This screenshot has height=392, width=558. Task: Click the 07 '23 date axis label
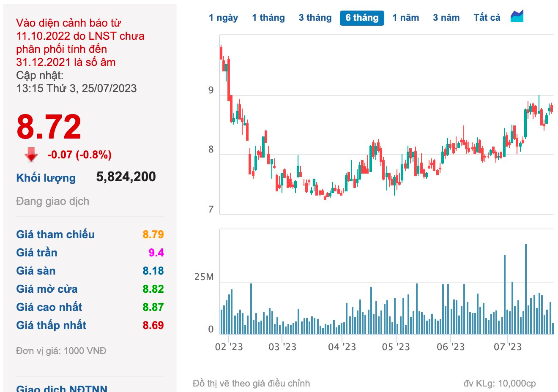[508, 347]
